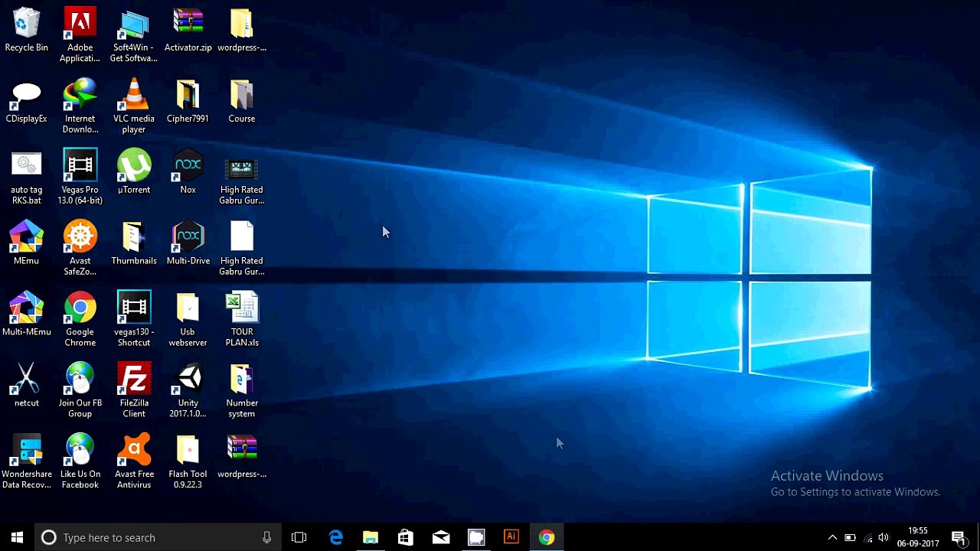Select the Google Chrome desktop shortcut
This screenshot has height=551, width=980.
click(80, 320)
